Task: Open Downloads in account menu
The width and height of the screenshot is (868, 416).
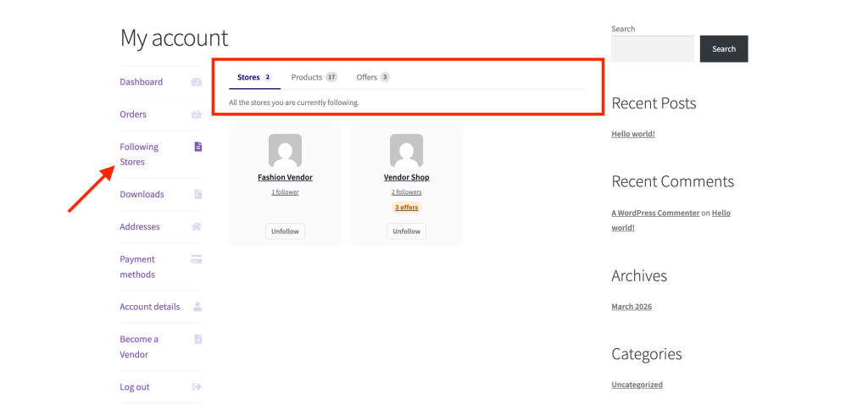Action: [142, 194]
